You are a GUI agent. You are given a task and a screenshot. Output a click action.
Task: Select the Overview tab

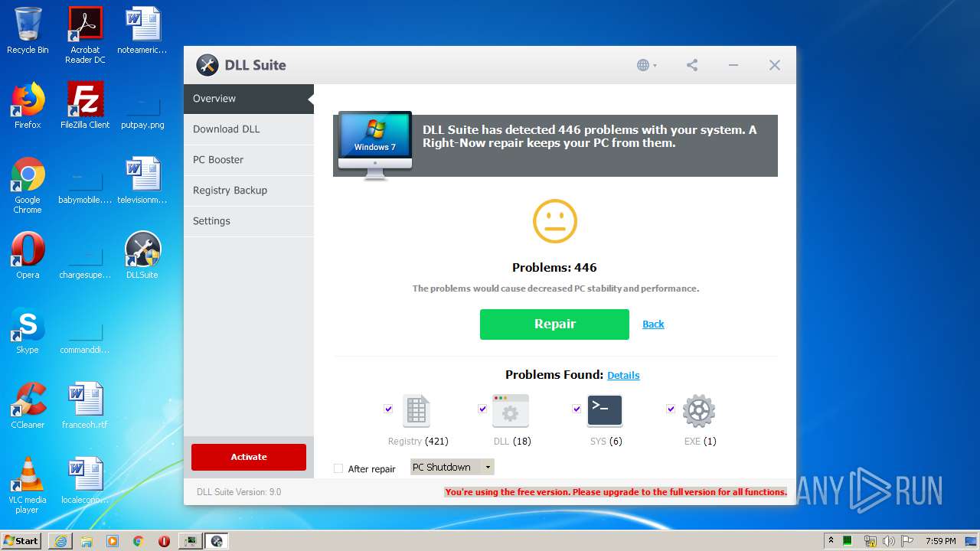coord(249,99)
